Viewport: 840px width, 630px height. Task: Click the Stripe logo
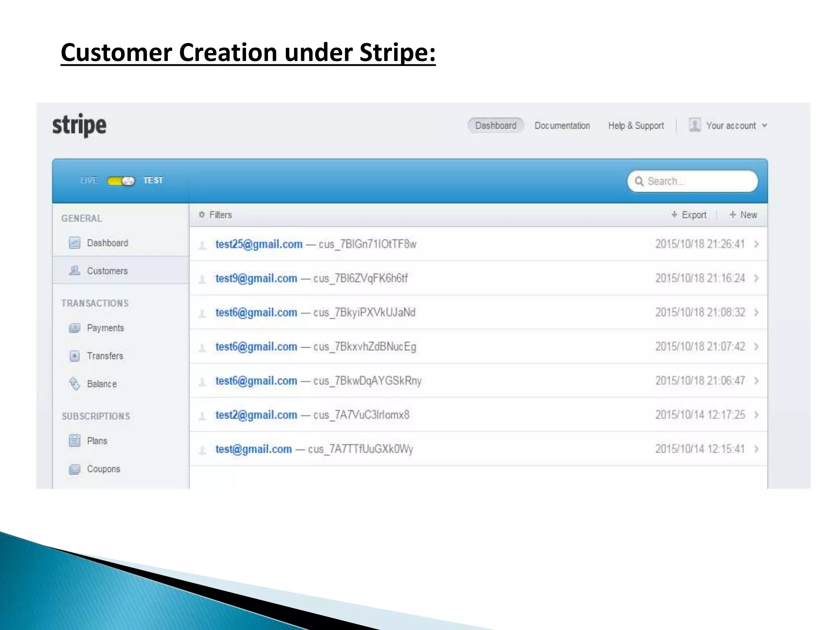(x=79, y=125)
